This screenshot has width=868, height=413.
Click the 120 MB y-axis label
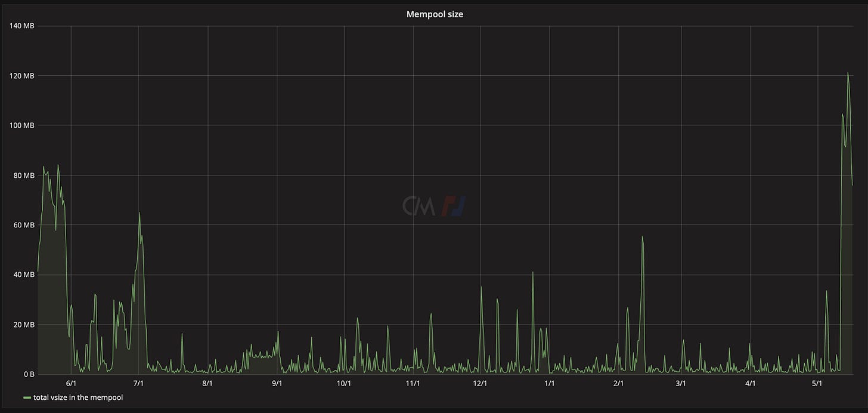(x=21, y=76)
